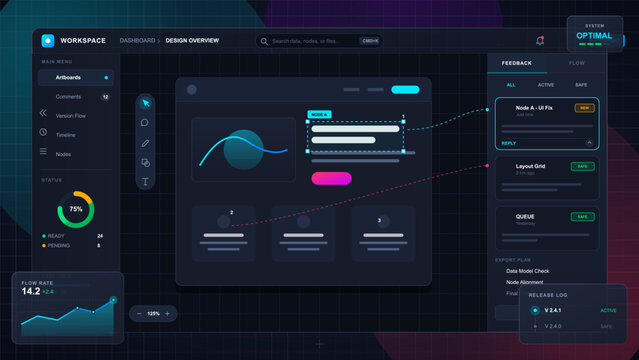639x360 pixels.
Task: Click the double-chevron icon beside Version Flow
Action: [x=43, y=113]
